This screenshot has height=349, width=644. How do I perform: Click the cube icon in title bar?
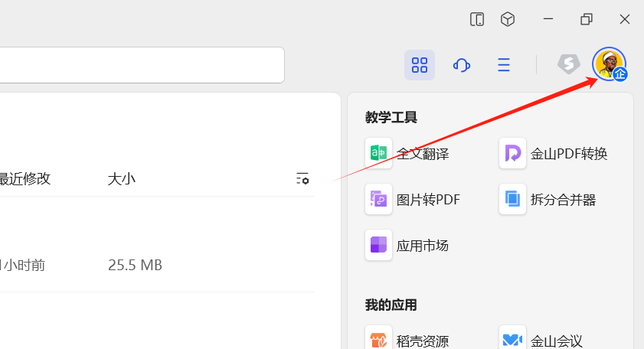(x=508, y=19)
